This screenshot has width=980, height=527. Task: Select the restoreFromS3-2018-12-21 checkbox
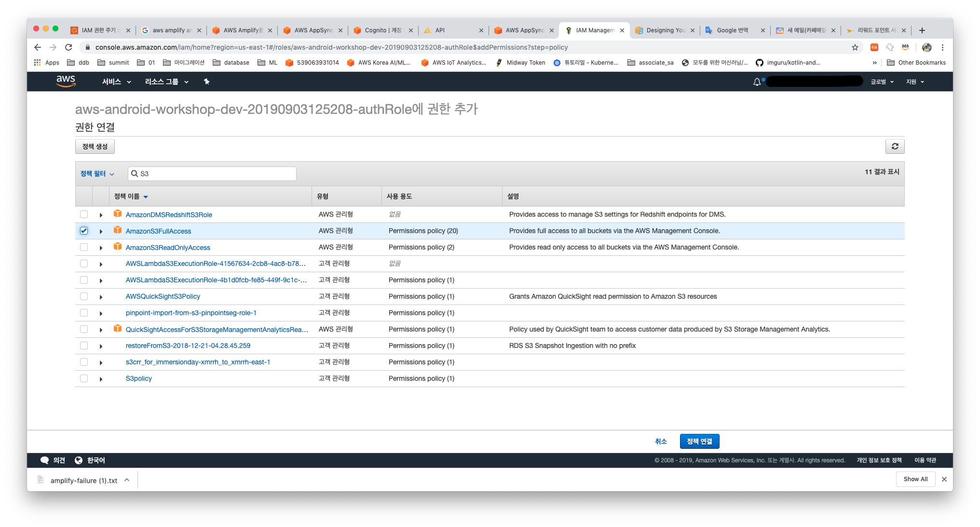pos(84,346)
